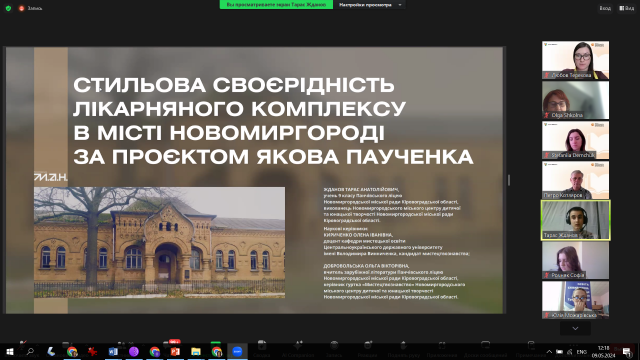Image resolution: width=640 pixels, height=360 pixels.
Task: Select the blue Zoom taskbar icon
Action: [x=237, y=351]
